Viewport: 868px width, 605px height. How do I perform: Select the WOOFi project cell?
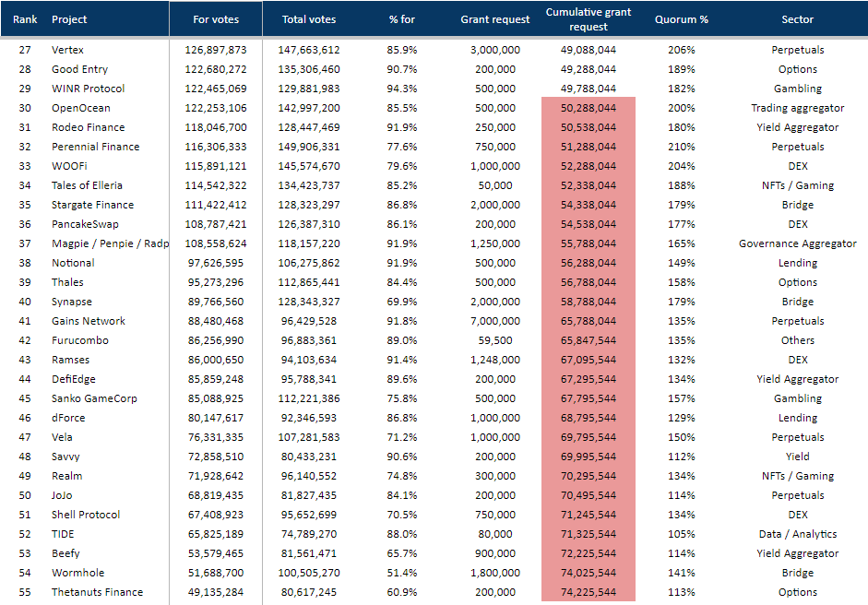point(69,166)
